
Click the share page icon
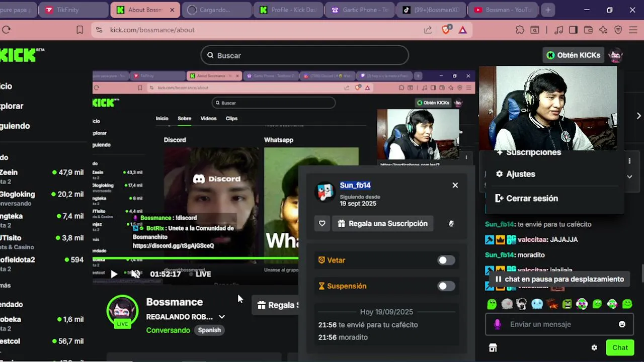(428, 30)
